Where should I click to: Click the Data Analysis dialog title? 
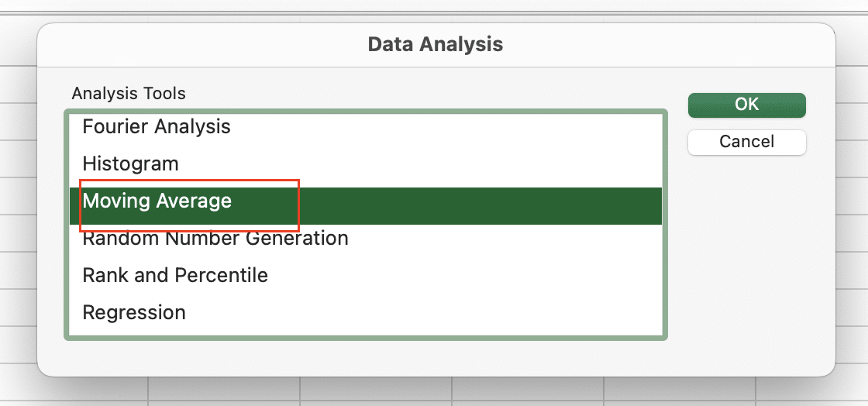tap(436, 44)
